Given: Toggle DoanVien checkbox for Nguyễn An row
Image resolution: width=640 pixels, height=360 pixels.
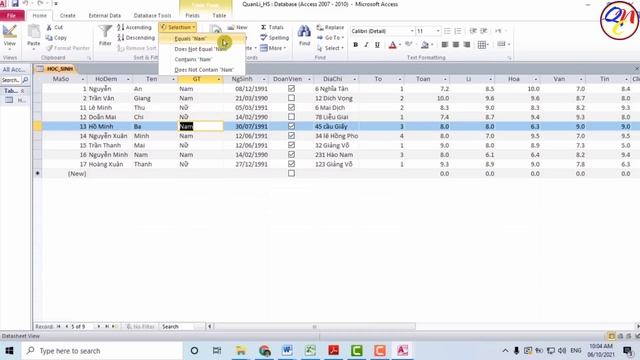Looking at the screenshot, I should (291, 89).
